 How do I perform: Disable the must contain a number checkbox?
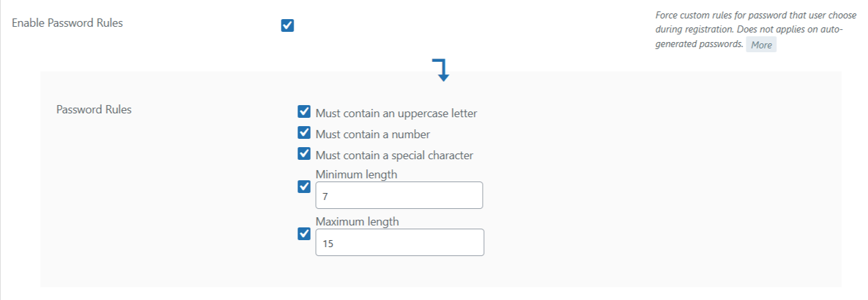coord(304,134)
